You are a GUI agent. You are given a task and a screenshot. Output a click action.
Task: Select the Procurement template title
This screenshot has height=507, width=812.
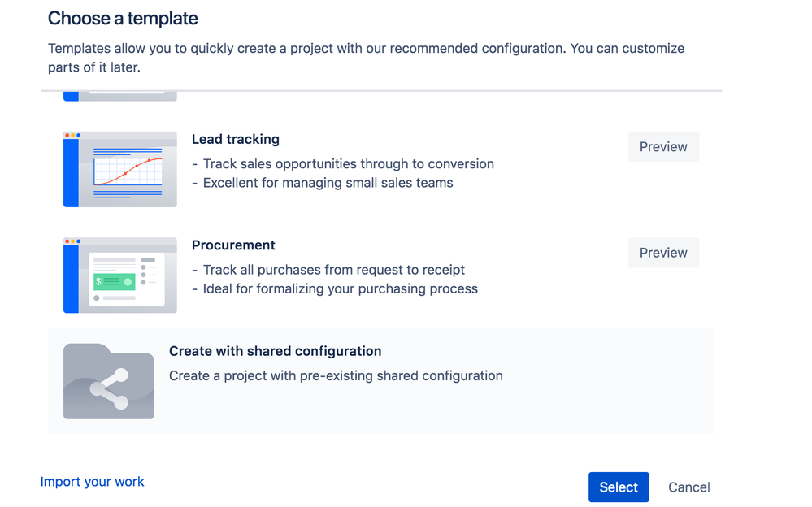tap(233, 245)
